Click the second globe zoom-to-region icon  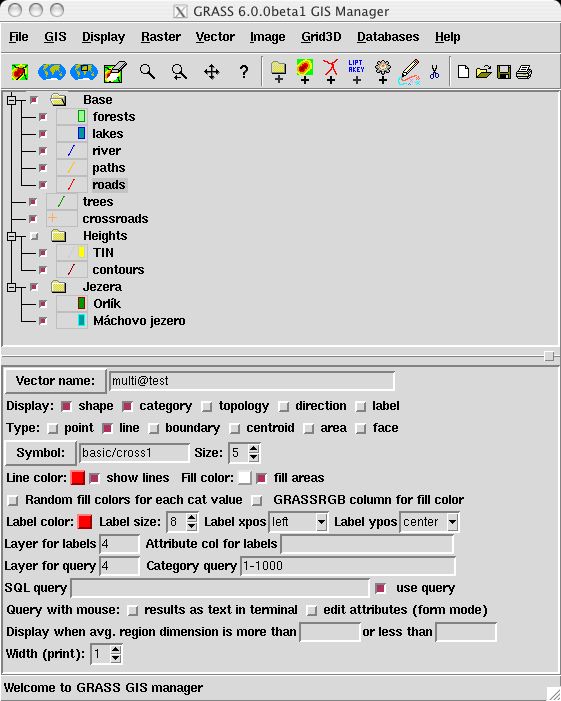tap(84, 72)
